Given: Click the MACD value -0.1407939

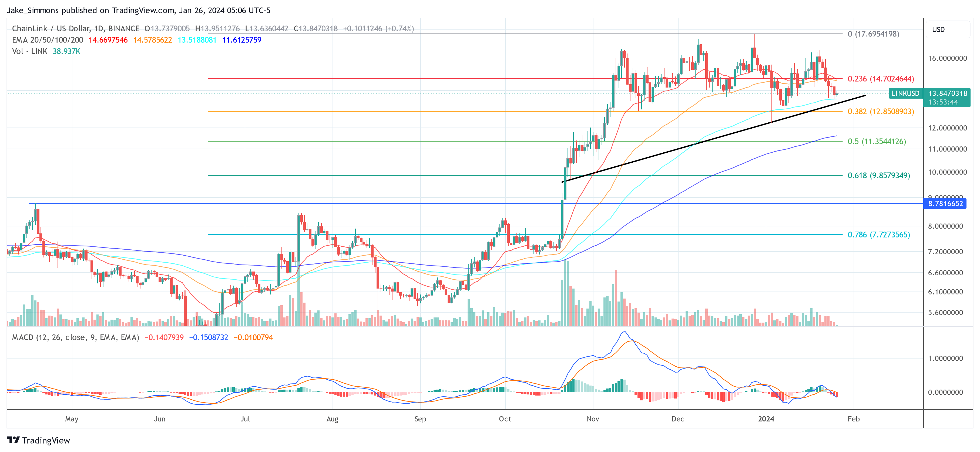Looking at the screenshot, I should pos(164,337).
